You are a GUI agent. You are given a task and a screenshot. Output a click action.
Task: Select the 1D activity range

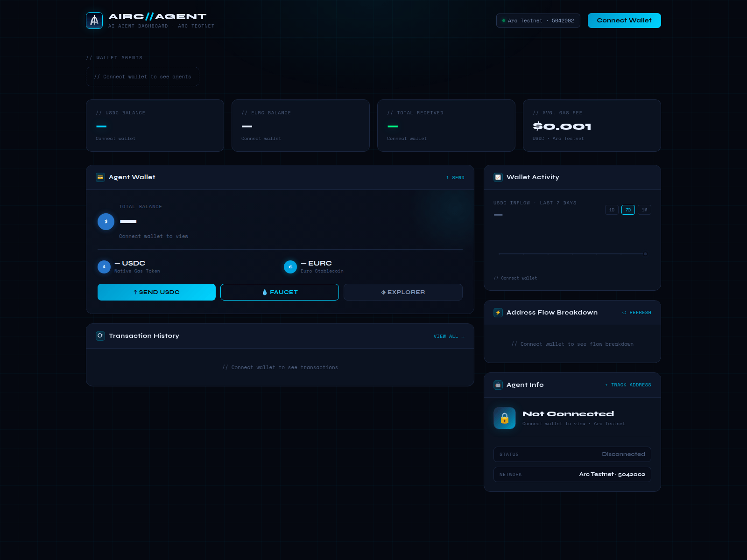pos(612,210)
